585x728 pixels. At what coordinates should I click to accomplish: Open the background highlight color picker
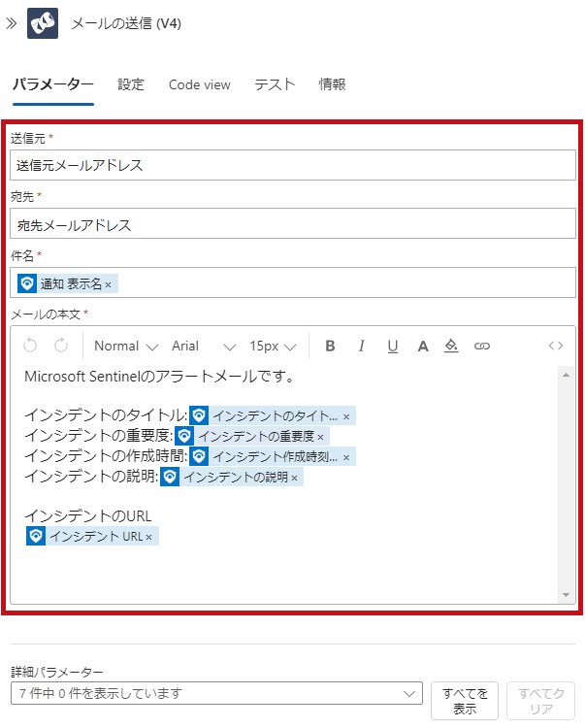click(451, 346)
